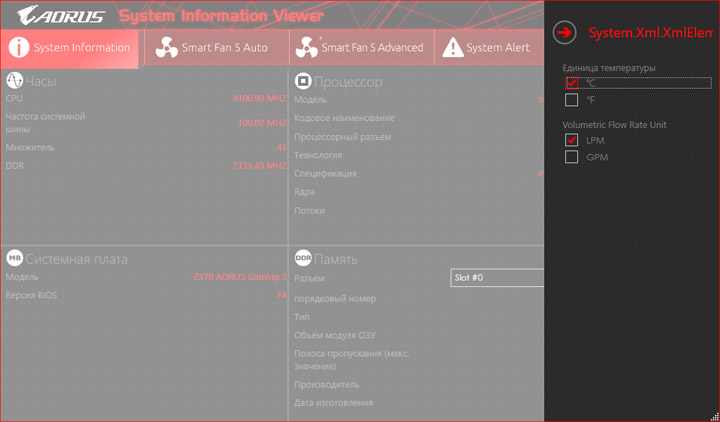The width and height of the screenshot is (720, 422).
Task: Click the Разъем label in memory section
Action: (309, 279)
